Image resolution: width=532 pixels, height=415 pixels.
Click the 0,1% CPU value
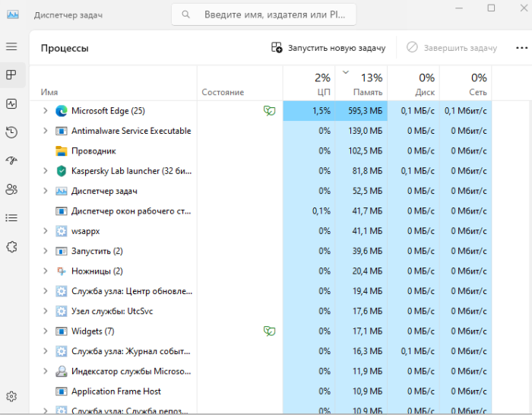321,211
